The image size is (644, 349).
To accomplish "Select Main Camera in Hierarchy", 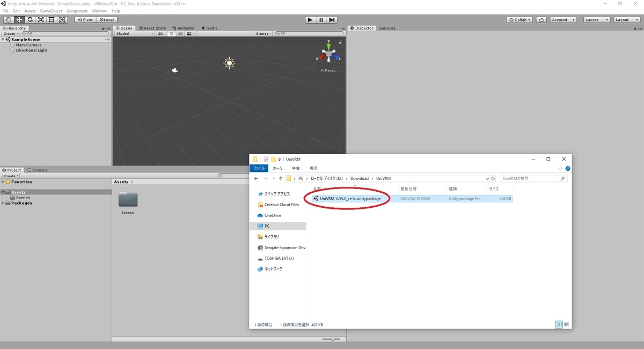I will tap(28, 45).
